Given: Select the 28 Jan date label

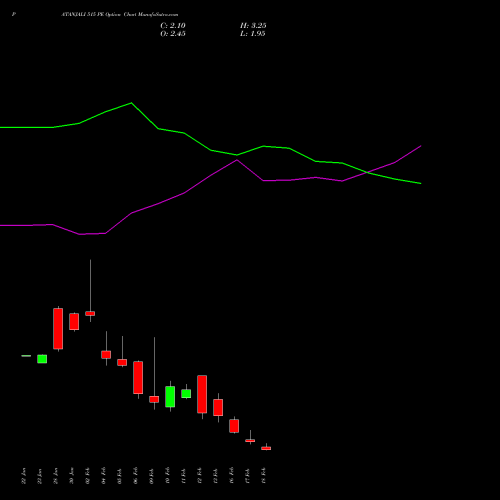Looking at the screenshot, I should 56,476.
